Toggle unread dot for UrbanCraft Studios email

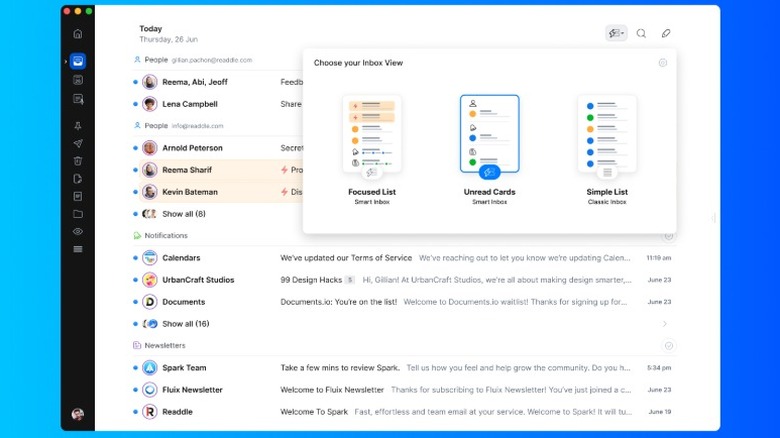point(135,280)
